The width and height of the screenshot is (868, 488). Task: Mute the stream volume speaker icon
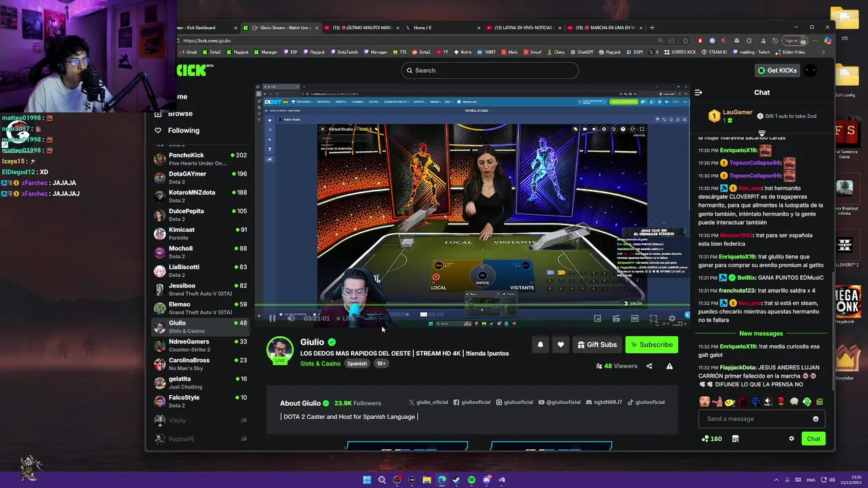[x=291, y=319]
